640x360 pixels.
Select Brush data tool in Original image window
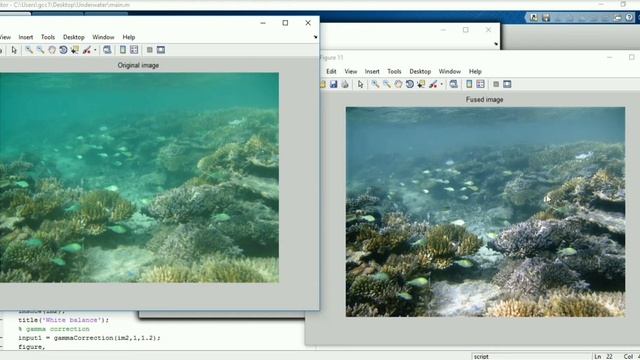87,50
